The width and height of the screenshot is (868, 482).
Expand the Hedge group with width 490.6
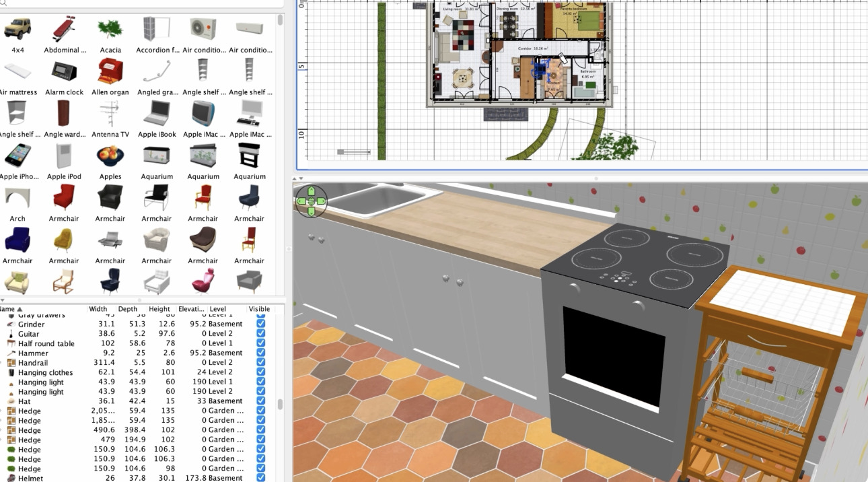(2, 430)
